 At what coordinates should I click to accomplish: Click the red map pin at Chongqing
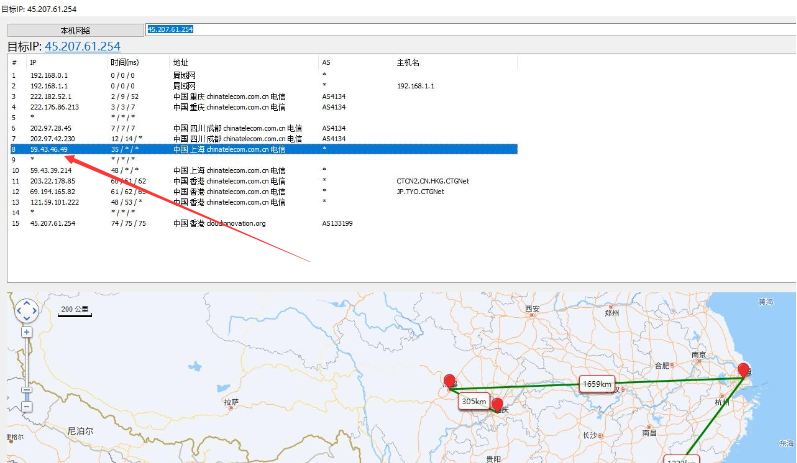(x=498, y=406)
